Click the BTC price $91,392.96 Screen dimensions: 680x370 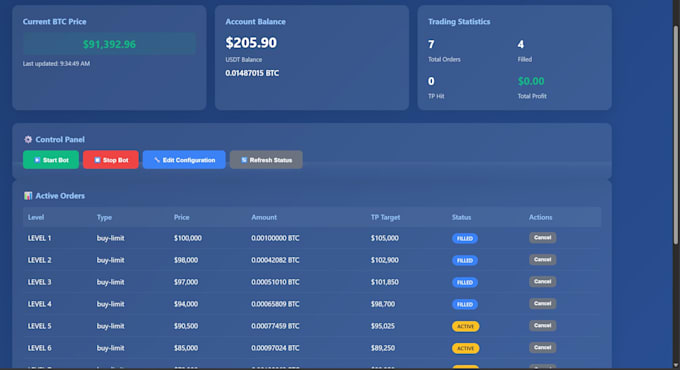coord(109,44)
